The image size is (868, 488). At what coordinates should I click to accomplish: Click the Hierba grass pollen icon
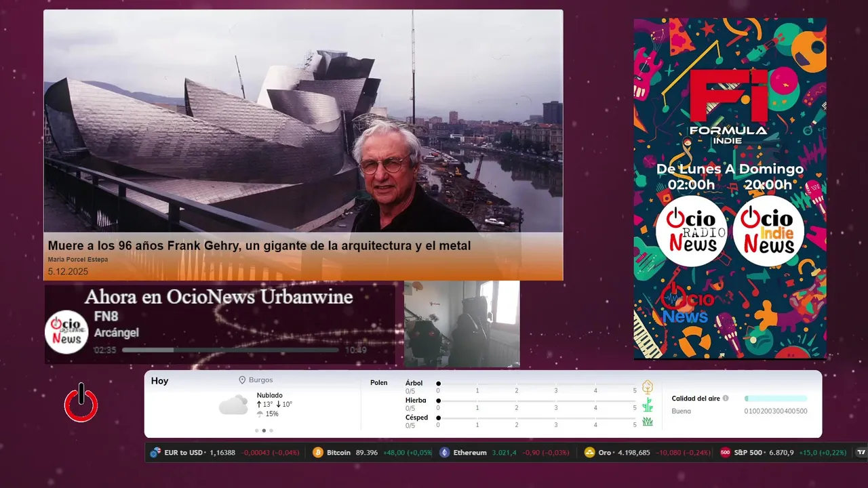click(x=648, y=405)
